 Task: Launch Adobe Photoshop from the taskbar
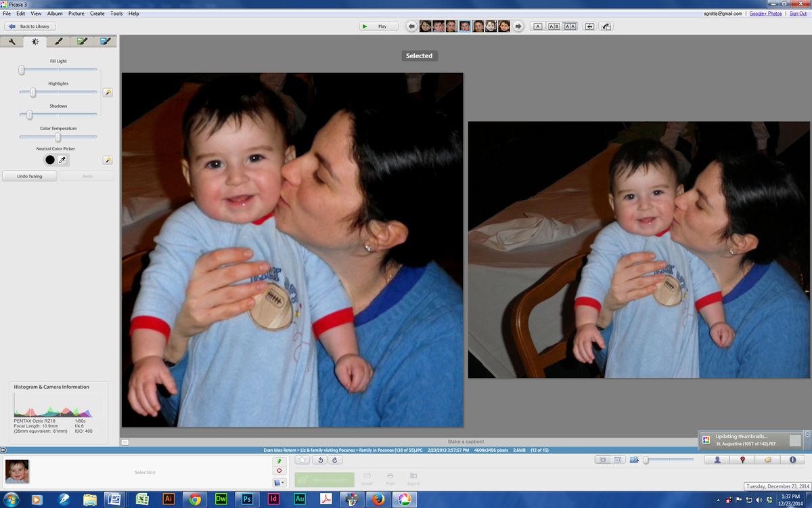[x=248, y=500]
